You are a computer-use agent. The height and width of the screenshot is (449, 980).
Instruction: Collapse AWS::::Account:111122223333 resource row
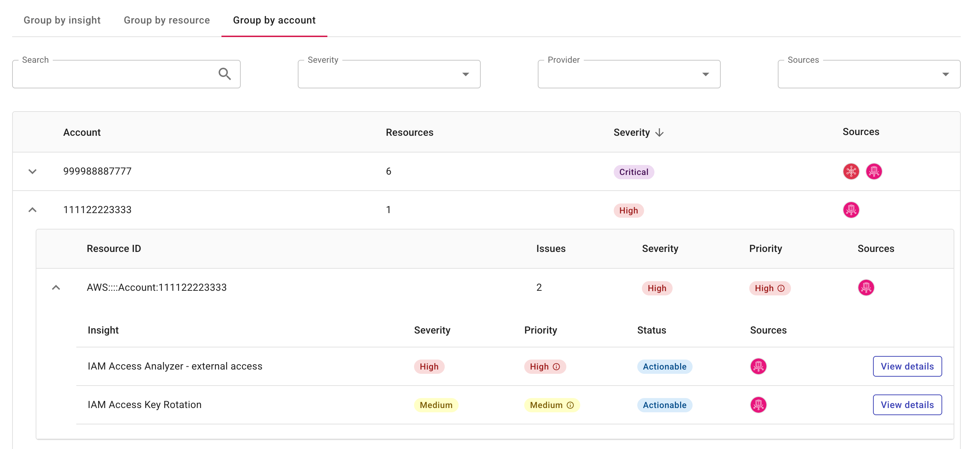(x=56, y=288)
